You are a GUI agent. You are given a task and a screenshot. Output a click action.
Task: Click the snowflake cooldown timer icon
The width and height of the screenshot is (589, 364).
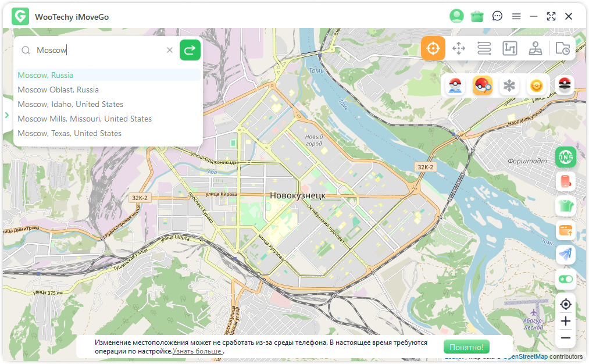(509, 86)
